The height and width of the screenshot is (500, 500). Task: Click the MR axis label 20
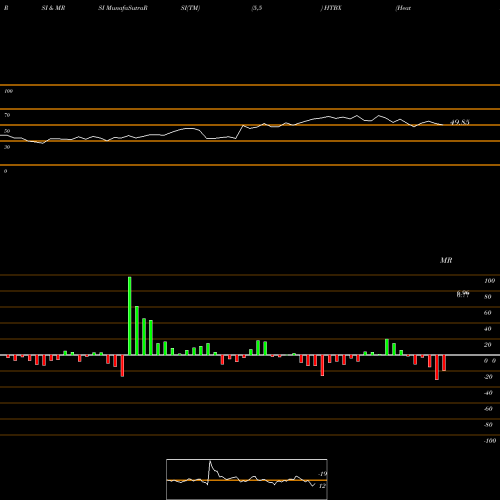(488, 345)
